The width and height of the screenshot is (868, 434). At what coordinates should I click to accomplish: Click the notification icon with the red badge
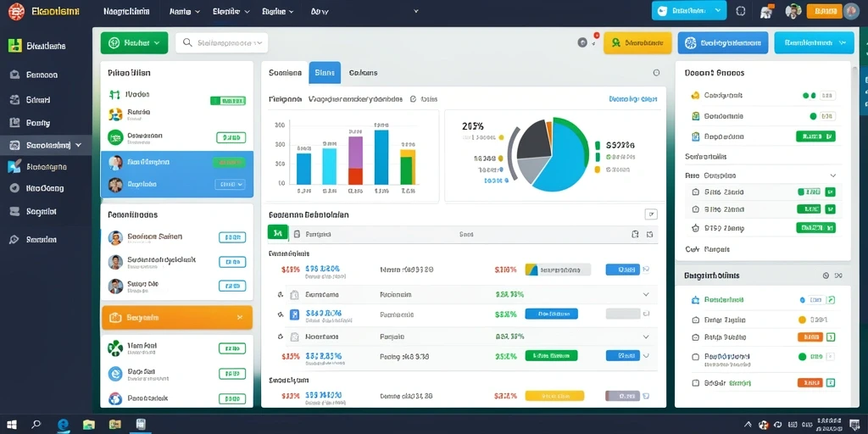(x=582, y=42)
